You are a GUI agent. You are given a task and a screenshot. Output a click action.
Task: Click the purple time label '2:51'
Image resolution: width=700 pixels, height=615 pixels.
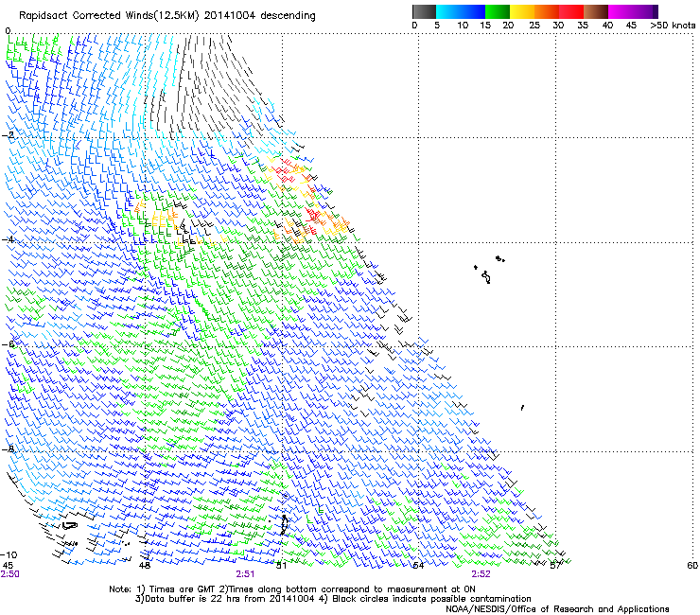coord(245,574)
